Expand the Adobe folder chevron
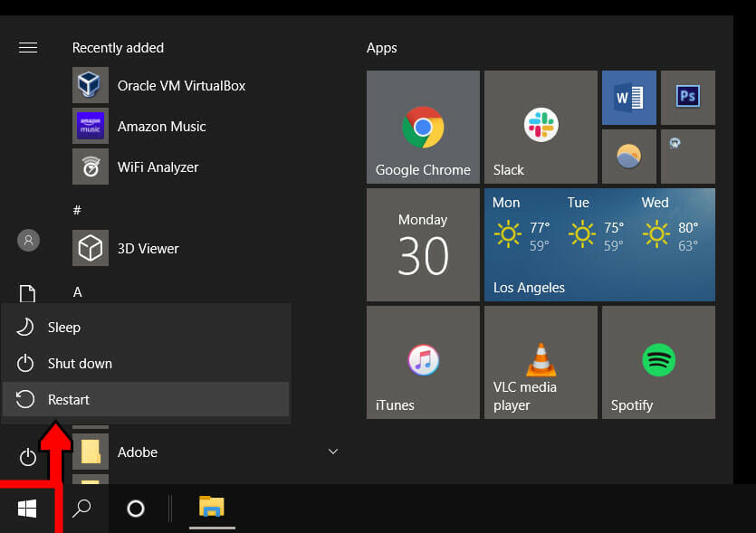 click(332, 452)
